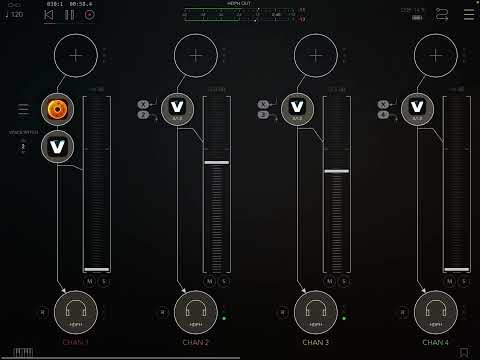Solo channel 2 with the S button

point(224,282)
